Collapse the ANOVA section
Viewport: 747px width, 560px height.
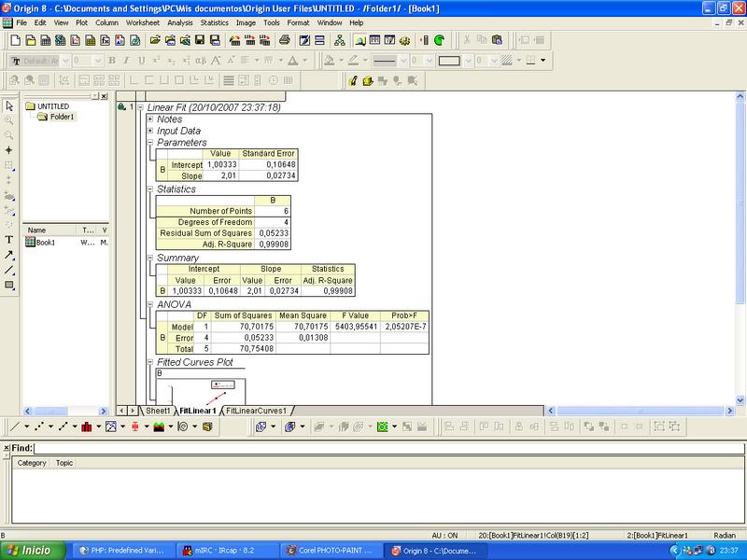pos(149,304)
